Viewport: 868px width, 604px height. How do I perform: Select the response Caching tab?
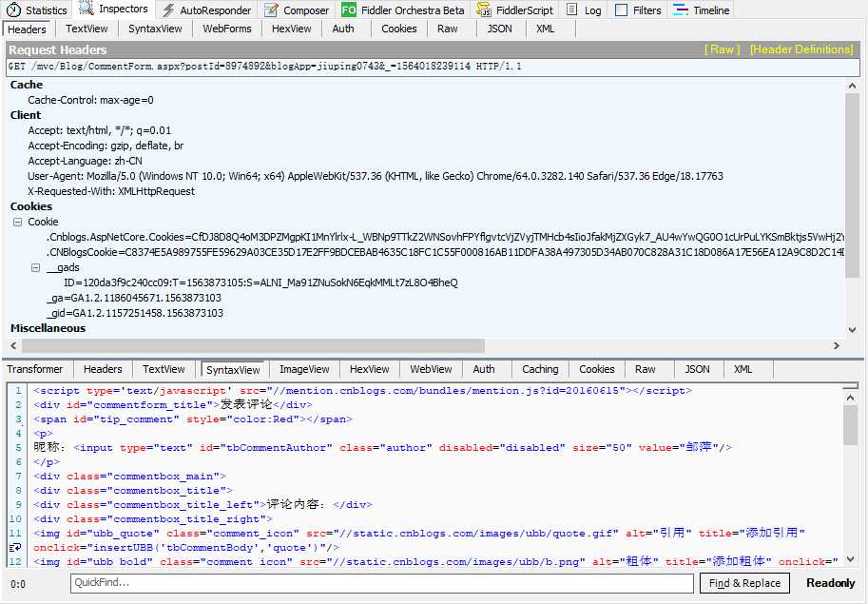540,369
